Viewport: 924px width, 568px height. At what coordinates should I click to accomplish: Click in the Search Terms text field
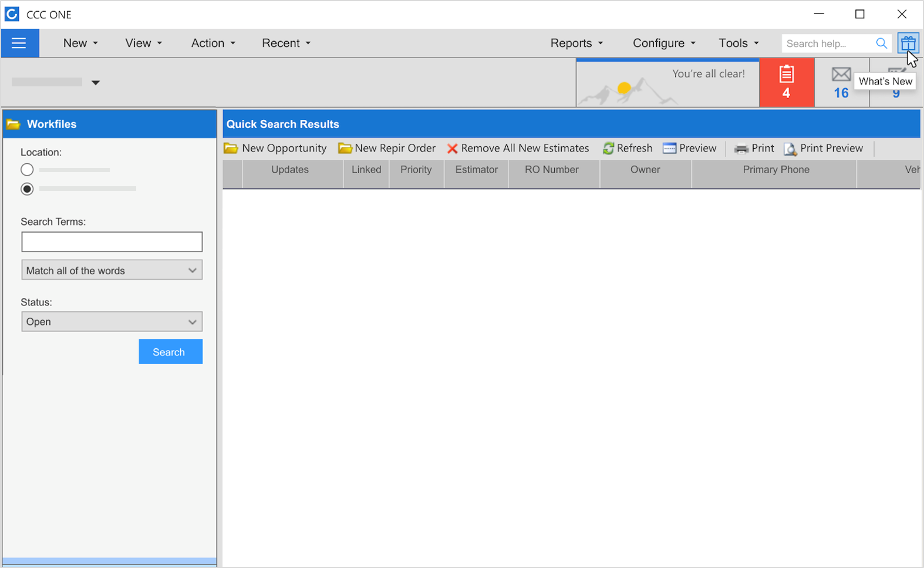(112, 242)
